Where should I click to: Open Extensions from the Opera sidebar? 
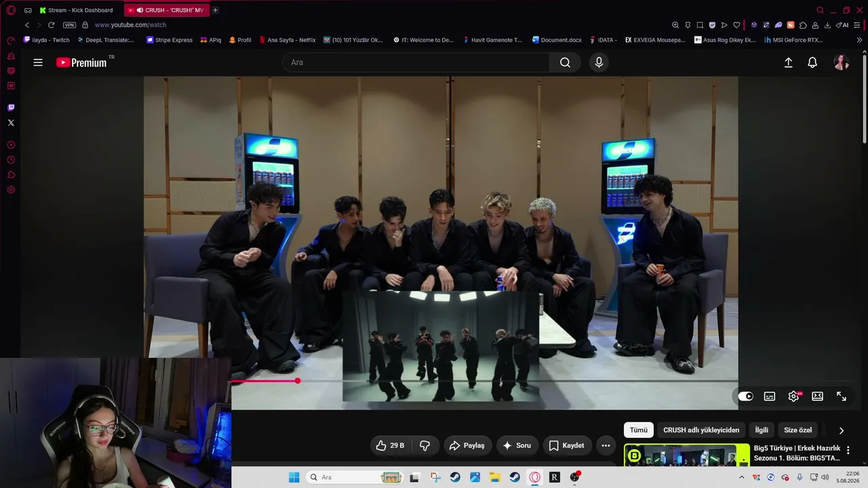click(11, 175)
